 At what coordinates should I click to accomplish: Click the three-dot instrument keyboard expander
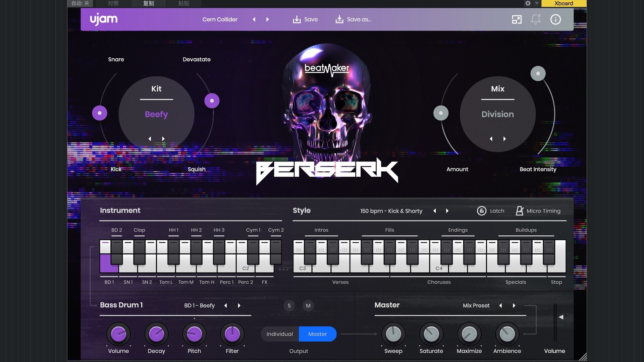tap(283, 269)
